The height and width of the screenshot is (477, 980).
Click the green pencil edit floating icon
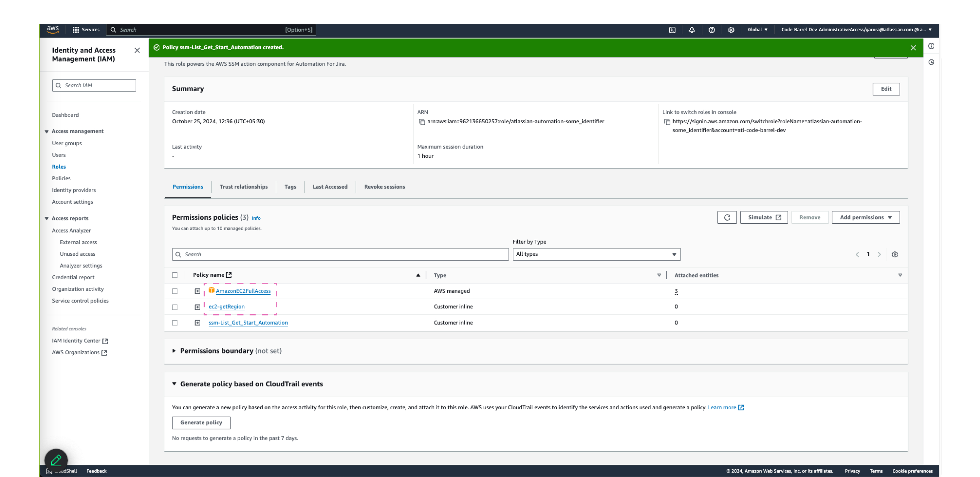(56, 460)
